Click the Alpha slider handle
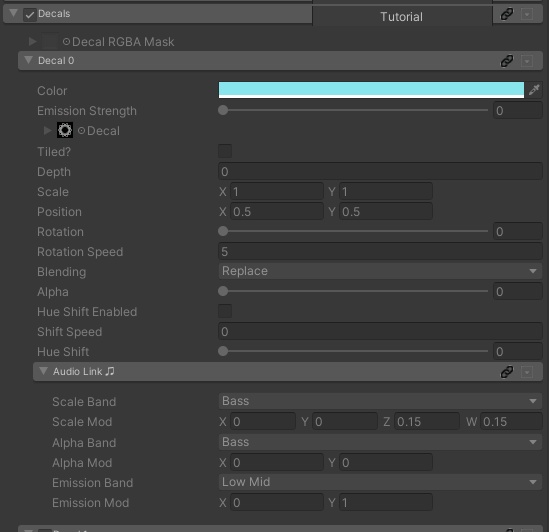This screenshot has width=549, height=532. coord(223,291)
